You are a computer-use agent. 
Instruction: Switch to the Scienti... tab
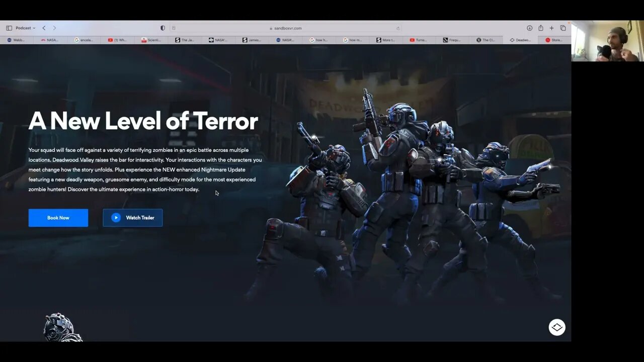[x=151, y=40]
